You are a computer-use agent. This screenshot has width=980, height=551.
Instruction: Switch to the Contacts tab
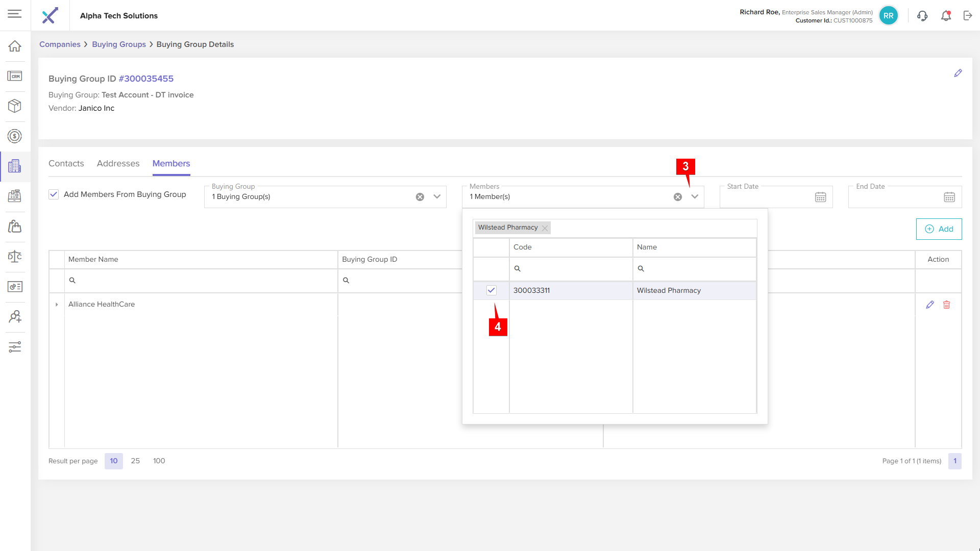[66, 163]
